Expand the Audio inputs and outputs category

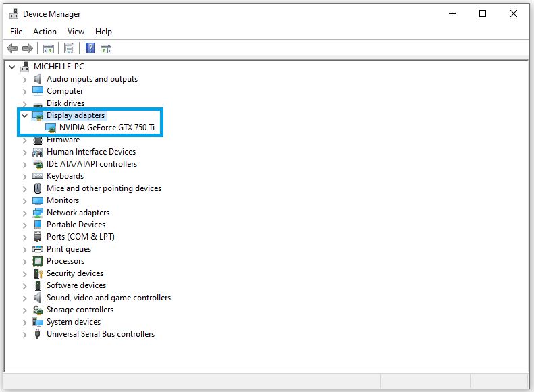click(x=24, y=80)
